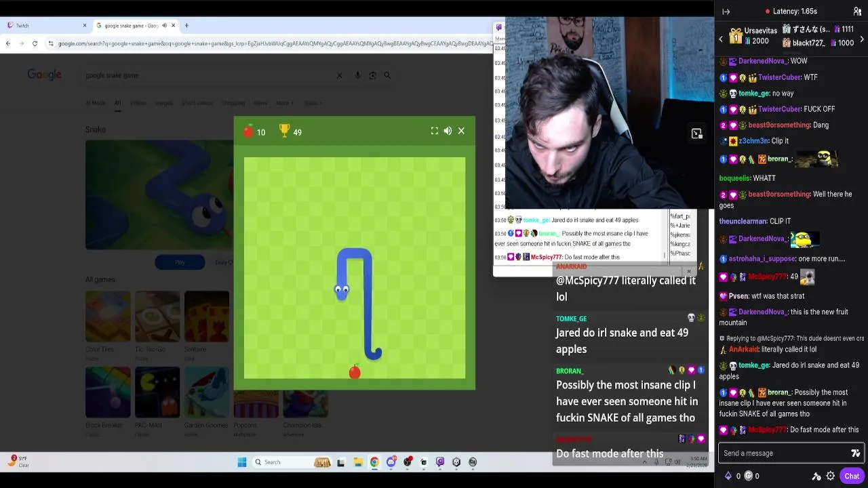Click the Play button under Snake

click(180, 262)
